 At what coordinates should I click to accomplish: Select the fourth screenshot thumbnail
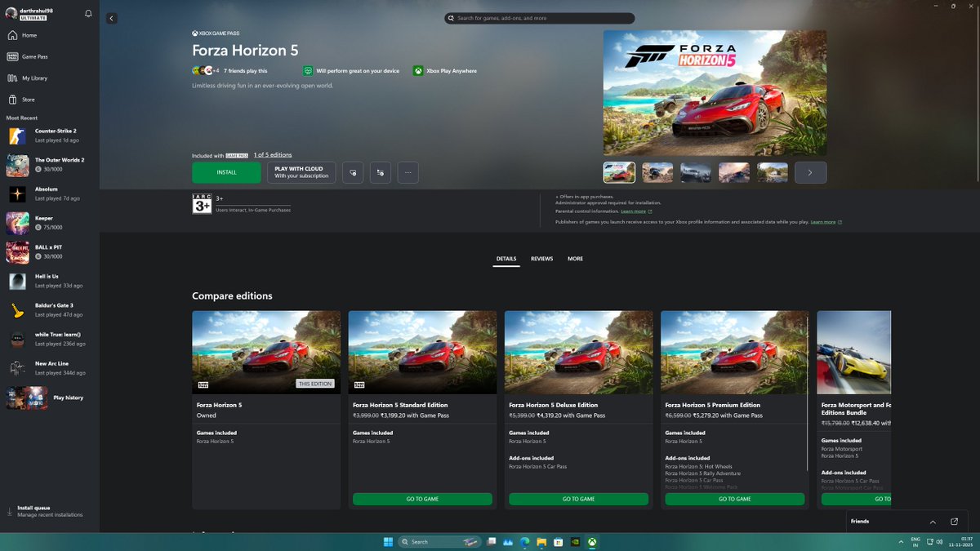(x=733, y=172)
